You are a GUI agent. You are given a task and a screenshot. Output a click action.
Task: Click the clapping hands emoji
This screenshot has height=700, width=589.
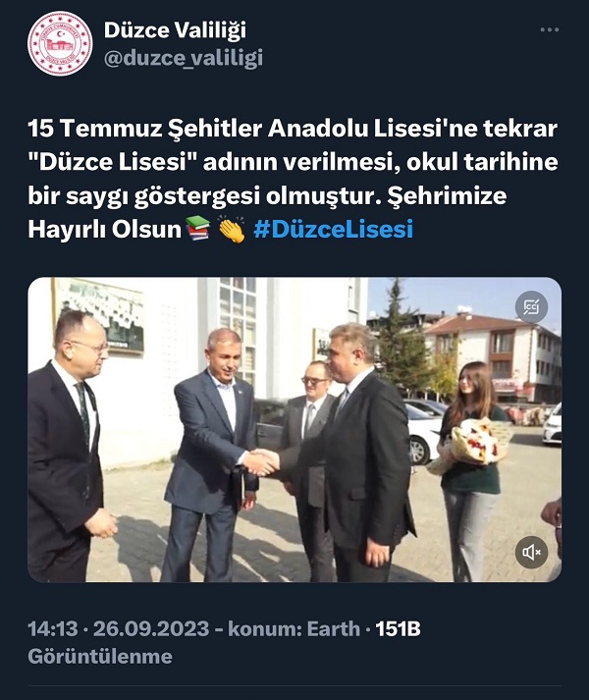point(232,229)
